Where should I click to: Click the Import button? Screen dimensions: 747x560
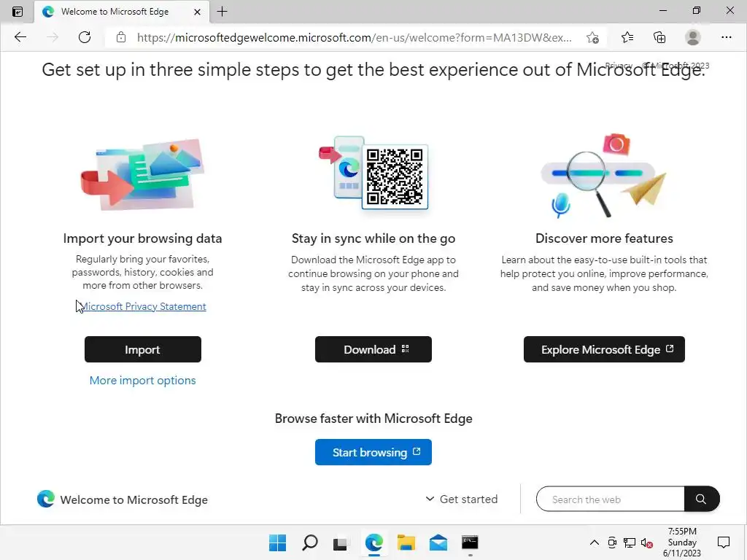[x=143, y=349]
